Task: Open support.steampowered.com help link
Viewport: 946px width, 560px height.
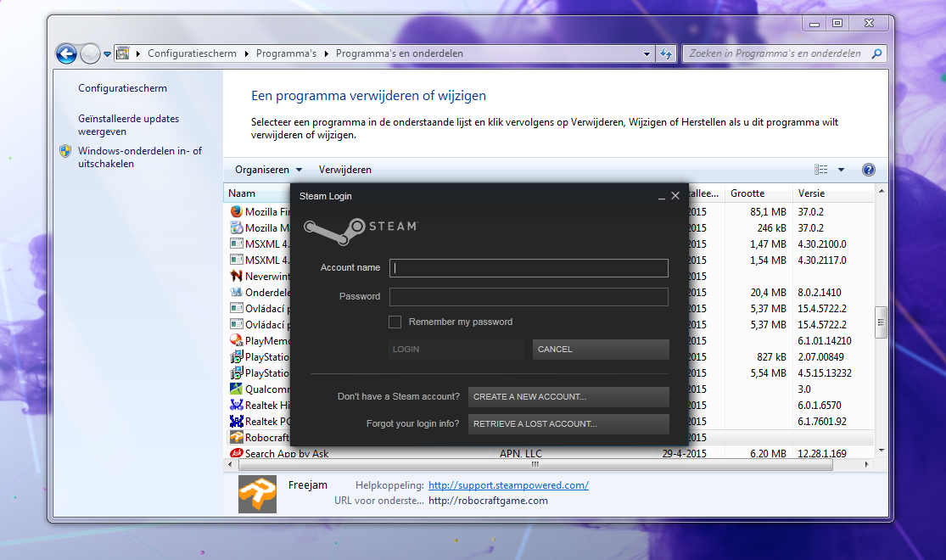Action: pos(508,485)
